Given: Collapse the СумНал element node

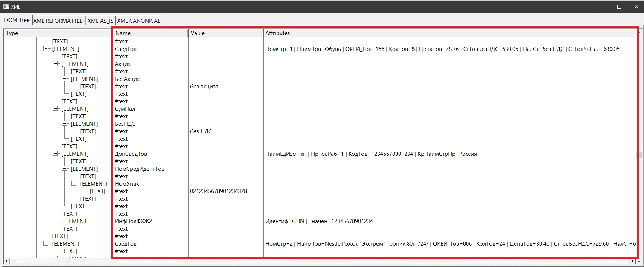Looking at the screenshot, I should 55,109.
